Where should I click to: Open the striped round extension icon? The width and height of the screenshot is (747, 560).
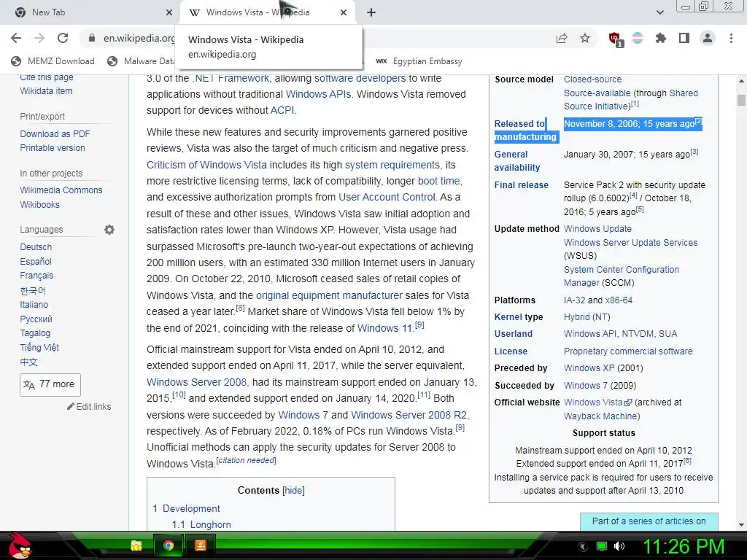coord(638,38)
